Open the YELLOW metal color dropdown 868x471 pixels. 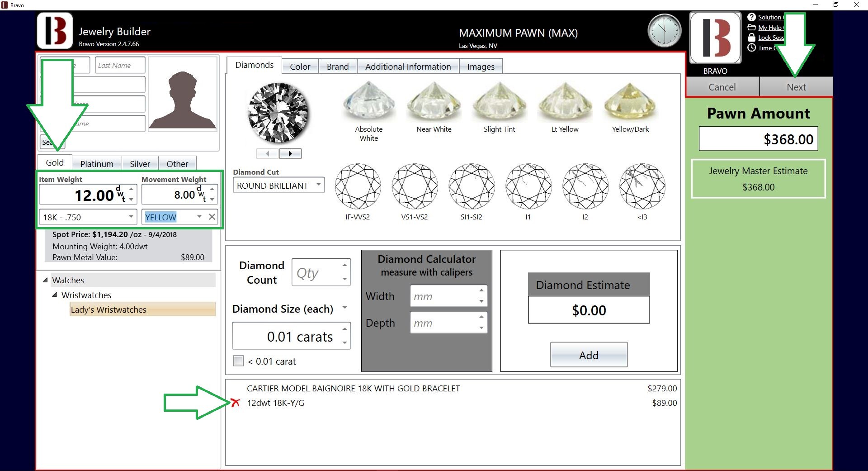(199, 217)
